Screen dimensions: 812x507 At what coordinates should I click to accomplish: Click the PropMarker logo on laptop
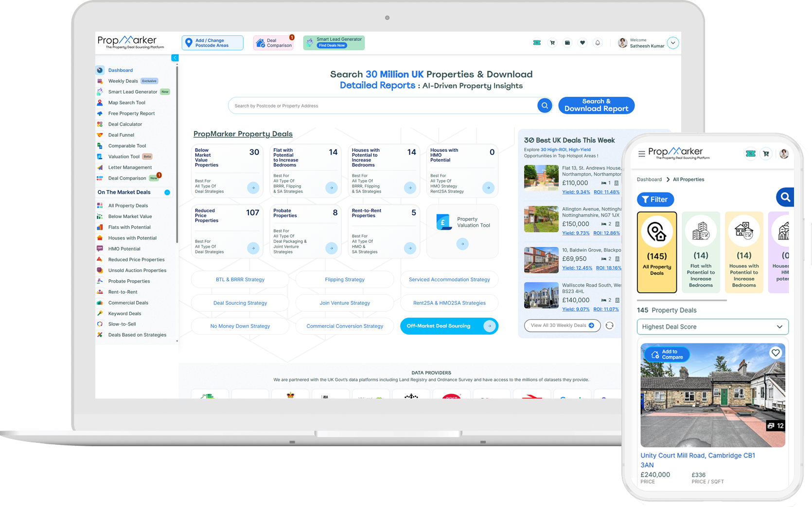(131, 42)
